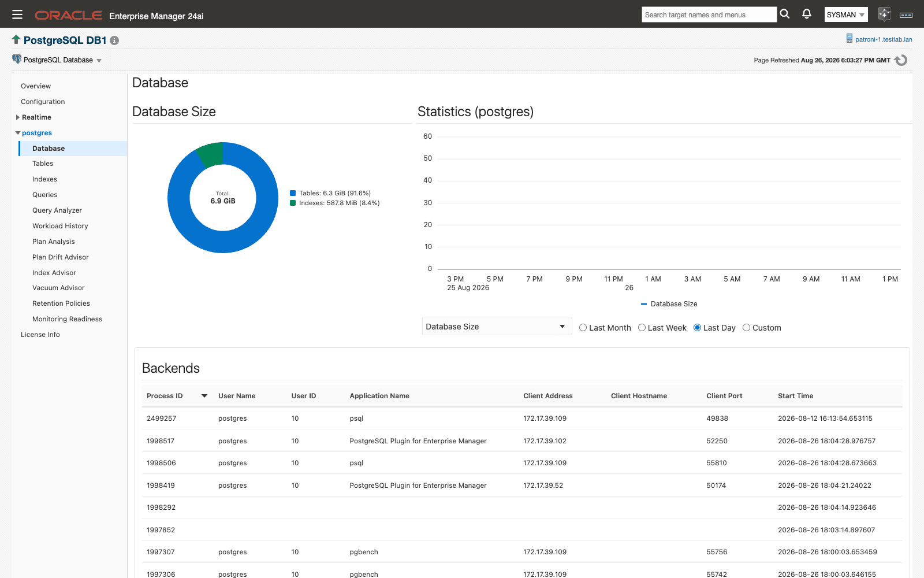This screenshot has height=578, width=924.
Task: Open Index Advisor in sidebar
Action: [x=54, y=273]
